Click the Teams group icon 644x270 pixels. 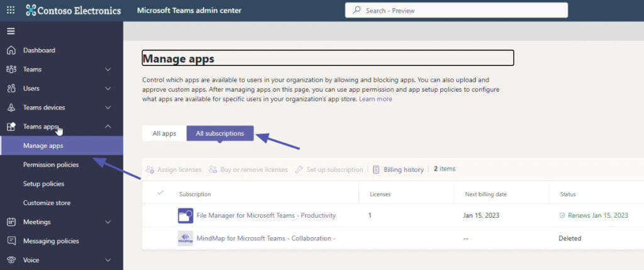pos(11,69)
